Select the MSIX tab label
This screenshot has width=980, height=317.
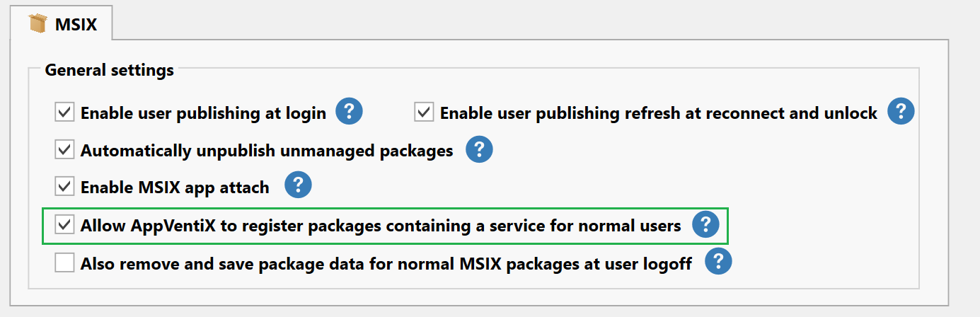click(76, 25)
